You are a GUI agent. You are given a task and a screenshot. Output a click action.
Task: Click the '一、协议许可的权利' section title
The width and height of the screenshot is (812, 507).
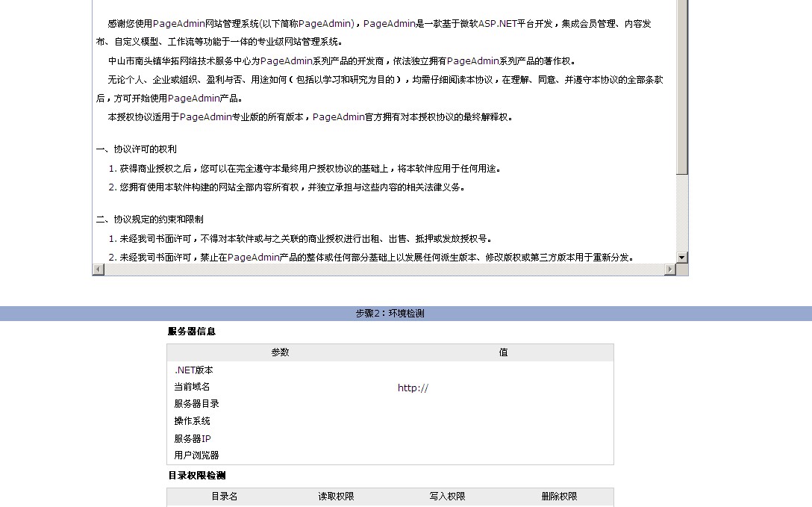pos(136,149)
